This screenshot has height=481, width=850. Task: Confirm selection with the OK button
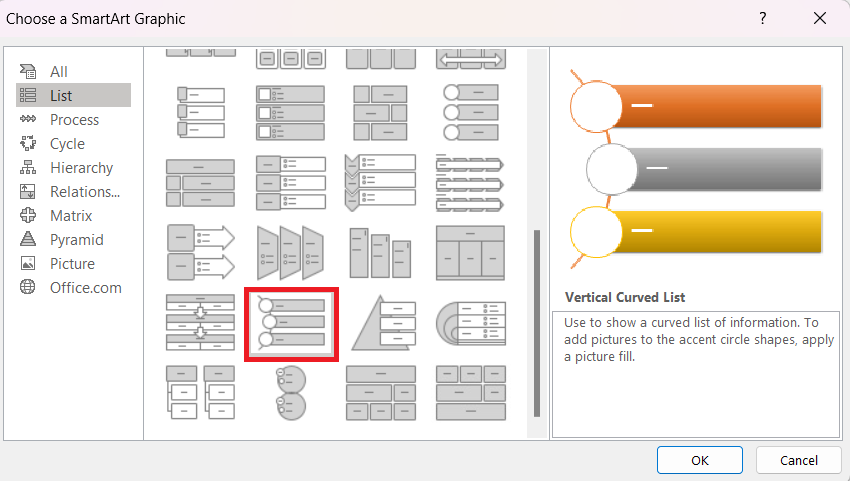[700, 460]
